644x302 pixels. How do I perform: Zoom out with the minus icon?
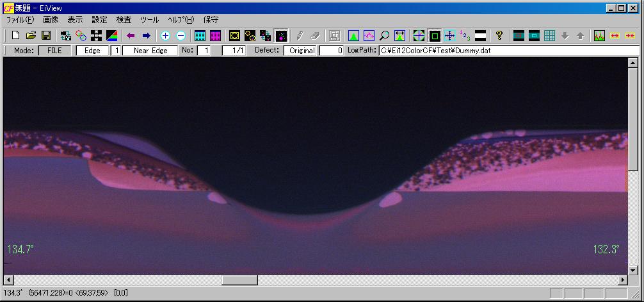tap(181, 36)
